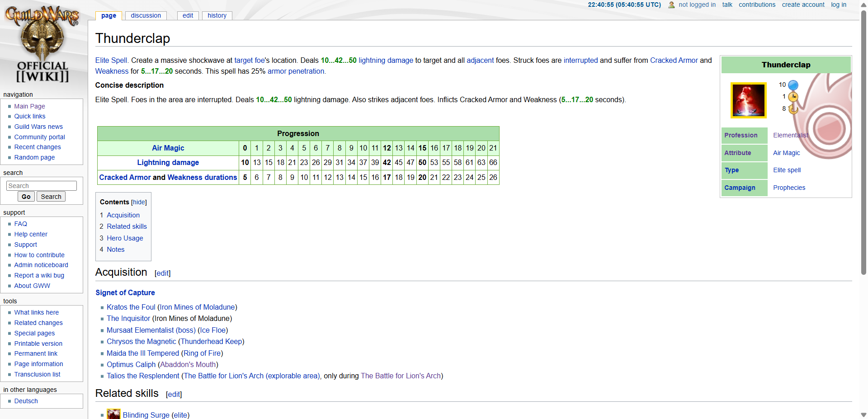
Task: Hide the Contents box
Action: point(139,202)
